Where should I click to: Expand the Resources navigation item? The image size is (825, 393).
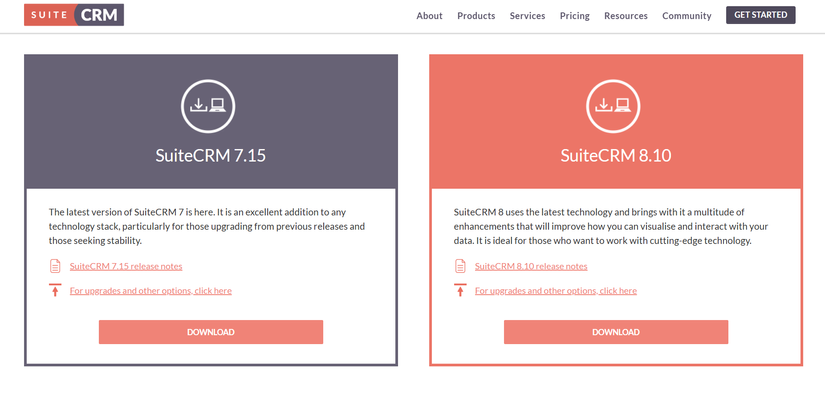point(626,16)
